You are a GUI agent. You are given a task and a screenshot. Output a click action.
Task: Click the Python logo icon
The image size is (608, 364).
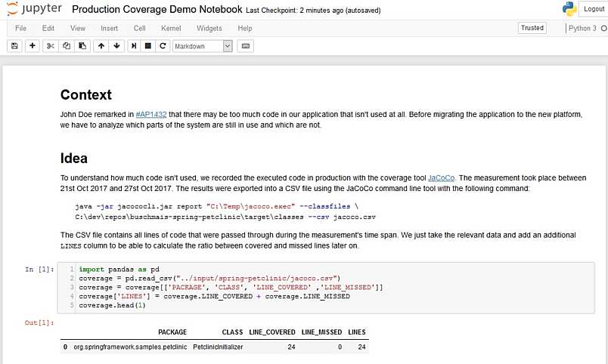tap(569, 8)
